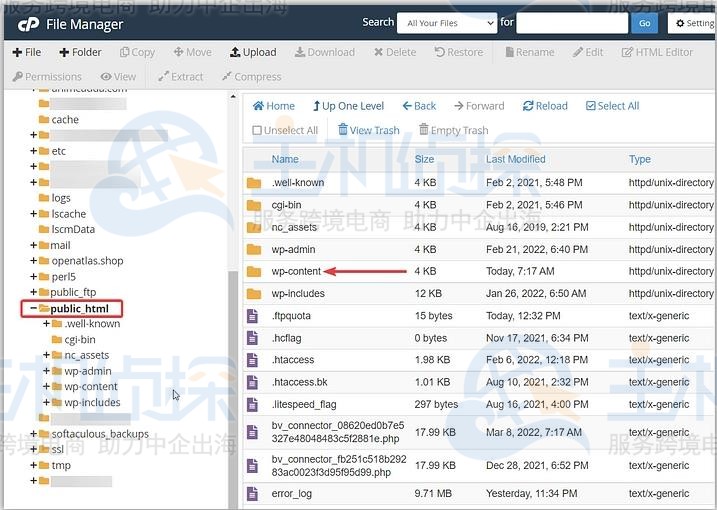Screen dimensions: 717x510
Task: Open the HTML Editor tool
Action: 628,52
